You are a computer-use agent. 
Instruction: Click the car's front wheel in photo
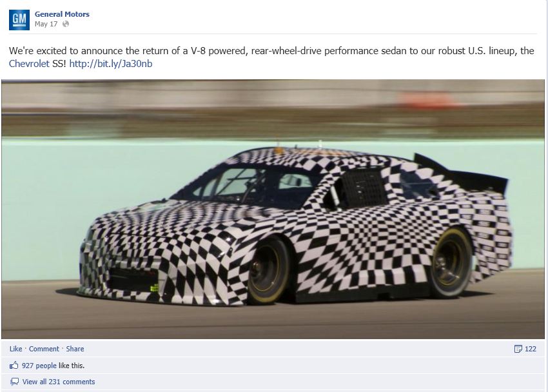[x=268, y=270]
